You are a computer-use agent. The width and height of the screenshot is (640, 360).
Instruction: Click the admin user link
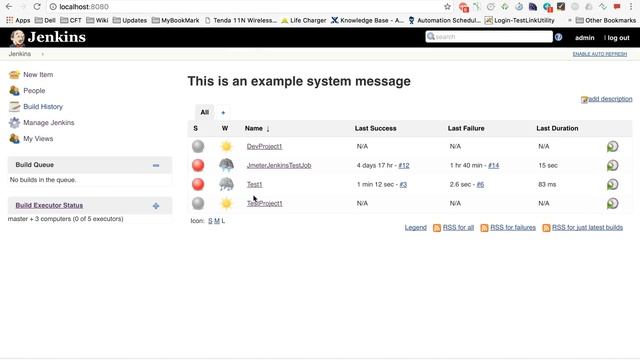584,38
